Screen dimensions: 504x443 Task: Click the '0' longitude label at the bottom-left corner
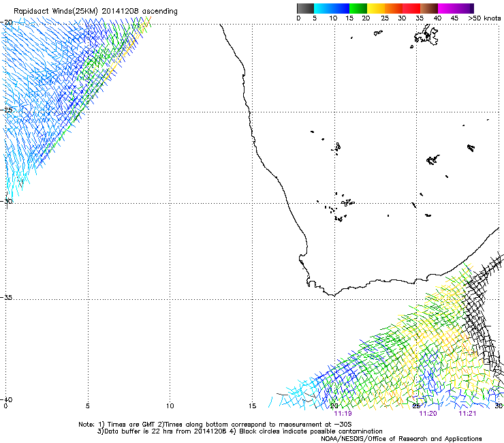click(5, 406)
